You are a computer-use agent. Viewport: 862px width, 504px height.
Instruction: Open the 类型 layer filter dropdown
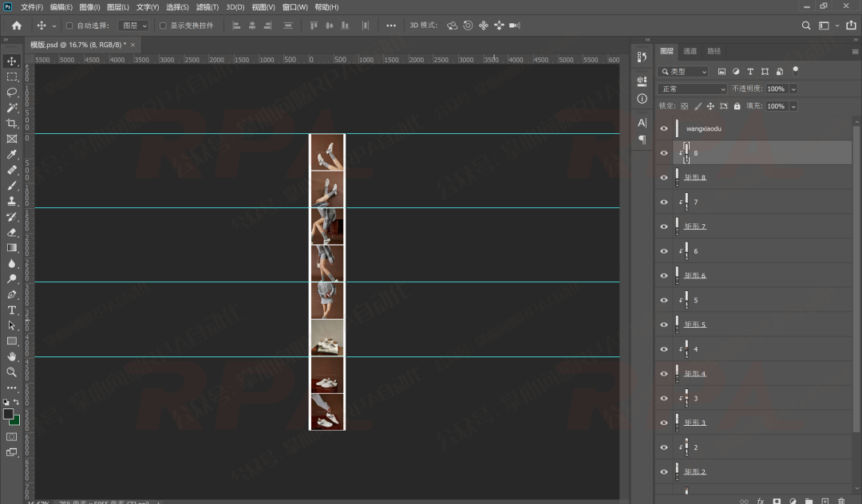coord(683,72)
